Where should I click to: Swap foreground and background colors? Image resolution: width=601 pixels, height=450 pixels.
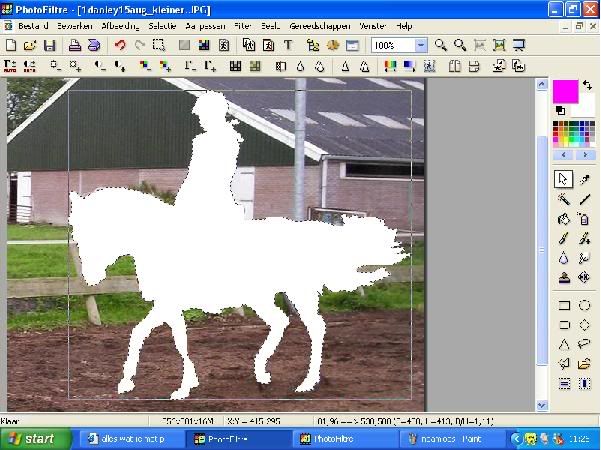587,85
